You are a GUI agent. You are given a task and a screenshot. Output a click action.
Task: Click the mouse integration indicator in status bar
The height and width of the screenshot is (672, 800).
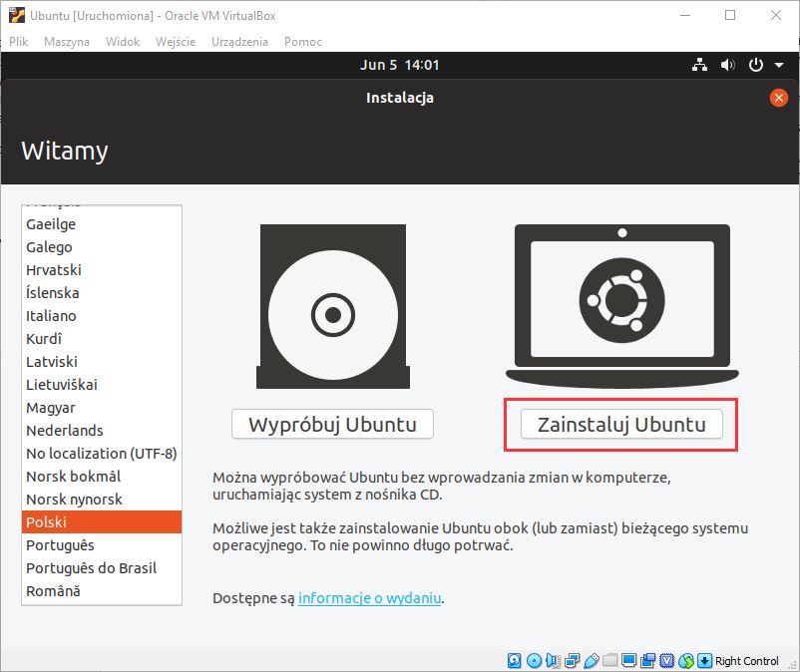tap(686, 661)
